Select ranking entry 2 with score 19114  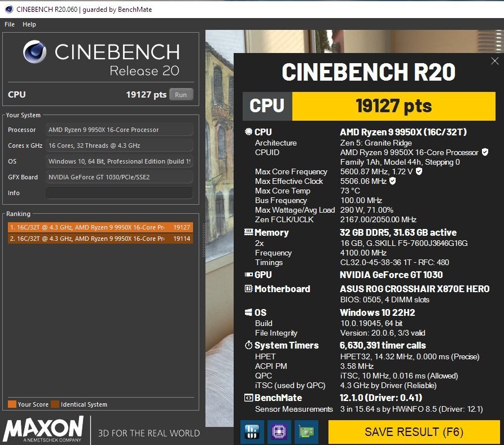click(100, 239)
